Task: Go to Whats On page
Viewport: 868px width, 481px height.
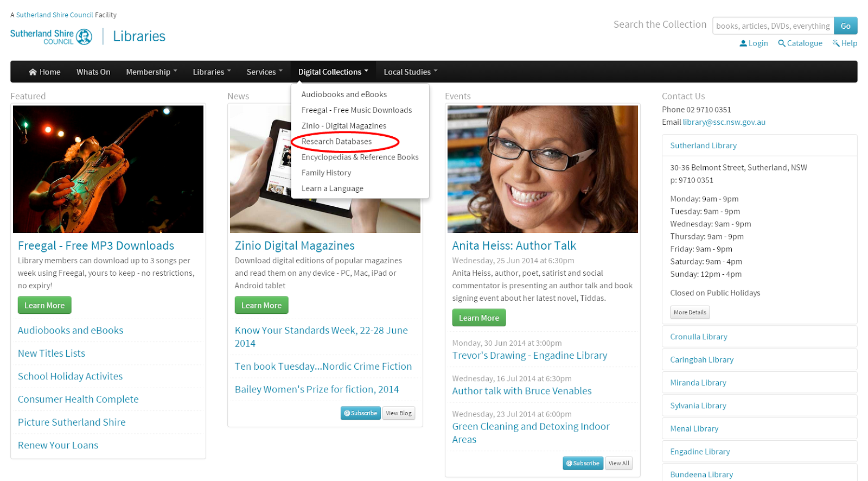Action: tap(93, 72)
